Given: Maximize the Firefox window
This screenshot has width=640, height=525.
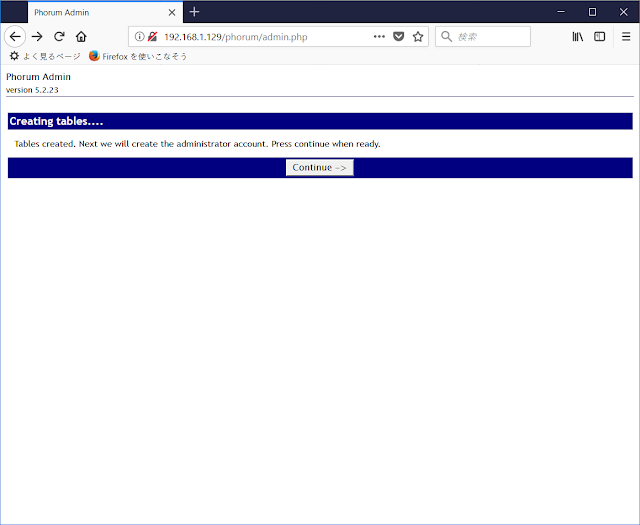Looking at the screenshot, I should 592,12.
